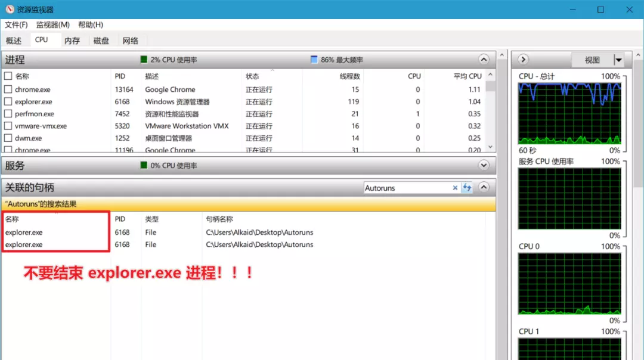
Task: Click the Resource Monitor app icon in title bar
Action: click(x=10, y=9)
